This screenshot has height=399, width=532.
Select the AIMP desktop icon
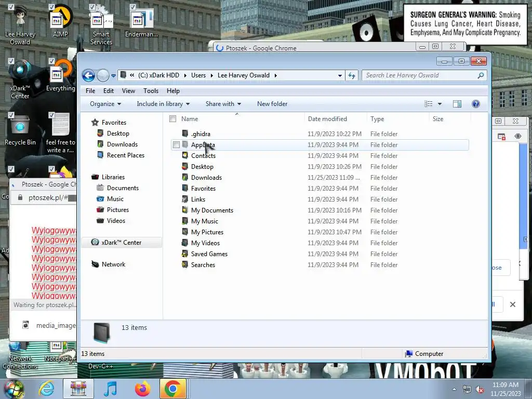(x=60, y=21)
